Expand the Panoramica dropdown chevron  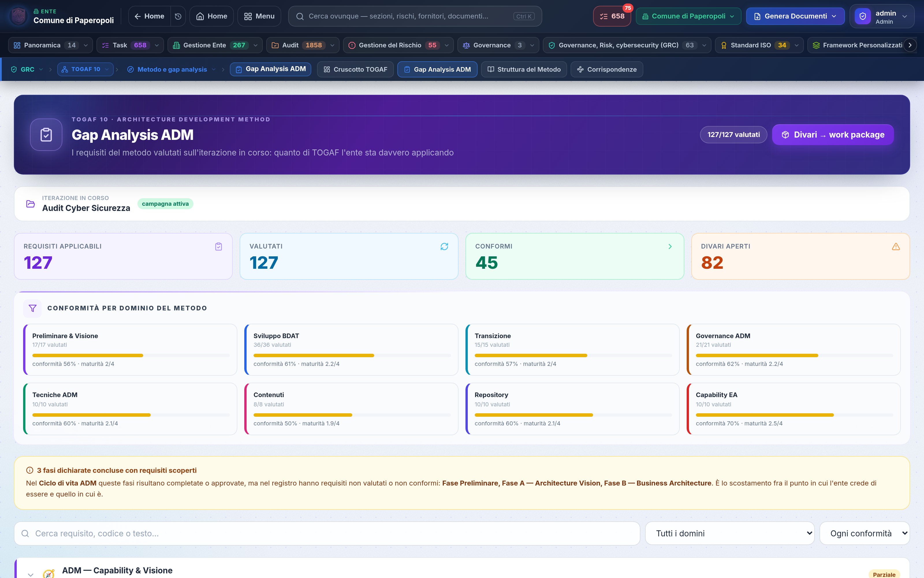coord(85,45)
